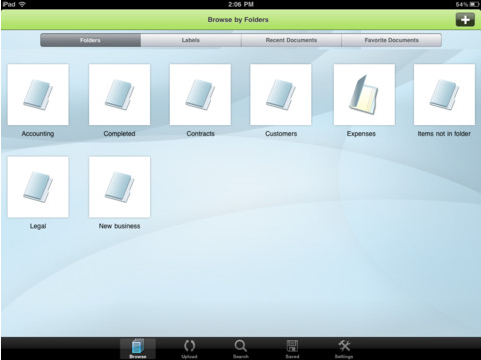
Task: Click the Customers label text
Action: [281, 134]
